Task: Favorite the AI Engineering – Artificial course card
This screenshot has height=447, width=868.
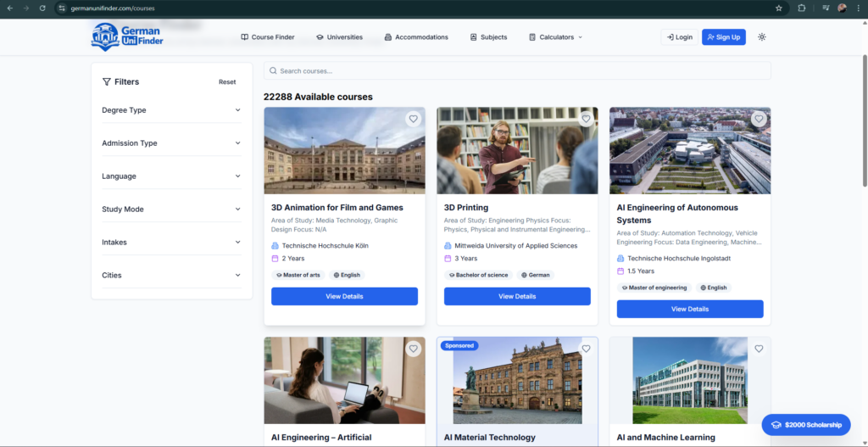Action: [413, 349]
